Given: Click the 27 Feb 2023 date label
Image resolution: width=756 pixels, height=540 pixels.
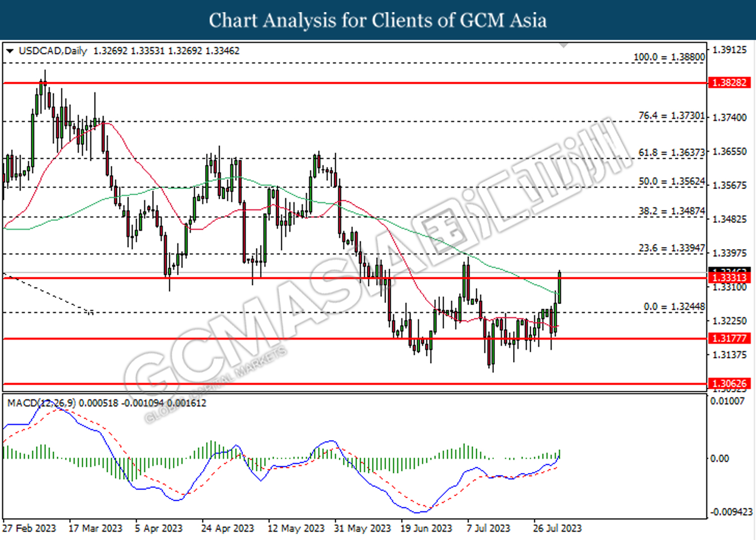Looking at the screenshot, I should tap(29, 528).
